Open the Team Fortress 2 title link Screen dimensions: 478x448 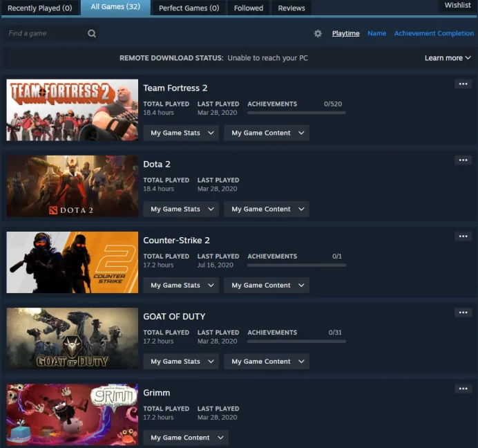click(175, 88)
